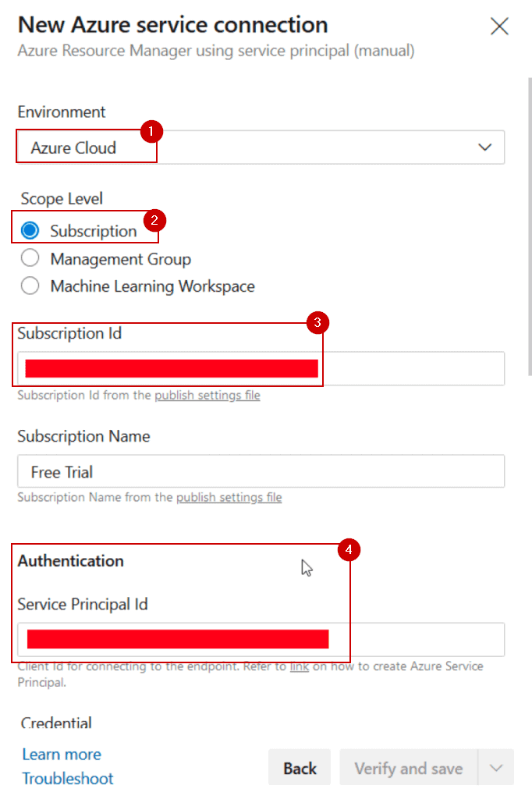Viewport: 532px width, 799px height.
Task: Click the red annotation badge numbered 3
Action: pos(316,321)
